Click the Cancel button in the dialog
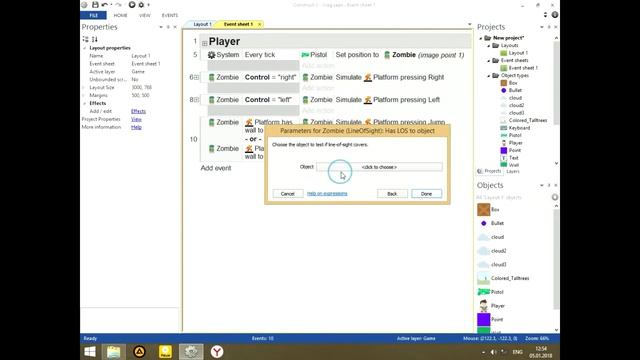The height and width of the screenshot is (360, 640). (288, 193)
